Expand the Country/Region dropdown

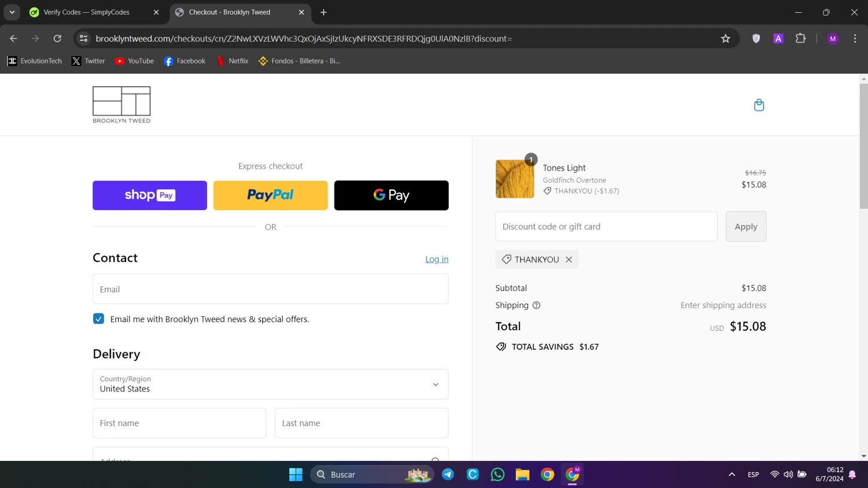(270, 384)
